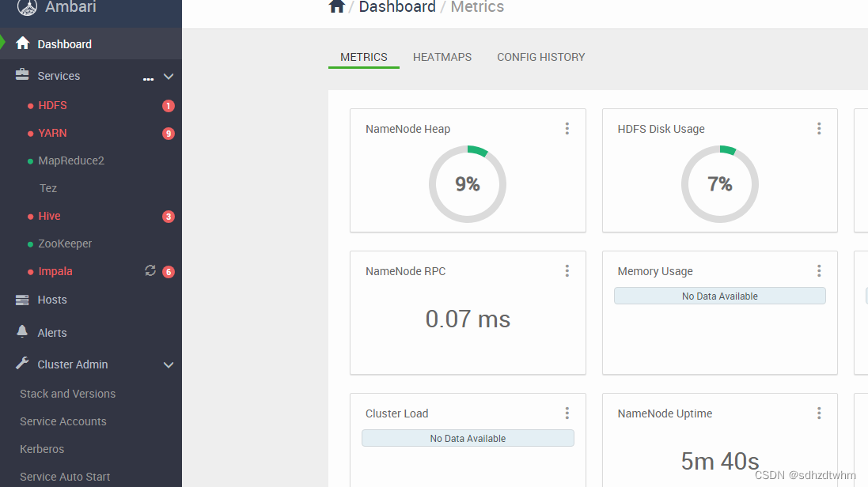Open NameNode Uptime widget options menu
Image resolution: width=868 pixels, height=487 pixels.
tap(819, 413)
